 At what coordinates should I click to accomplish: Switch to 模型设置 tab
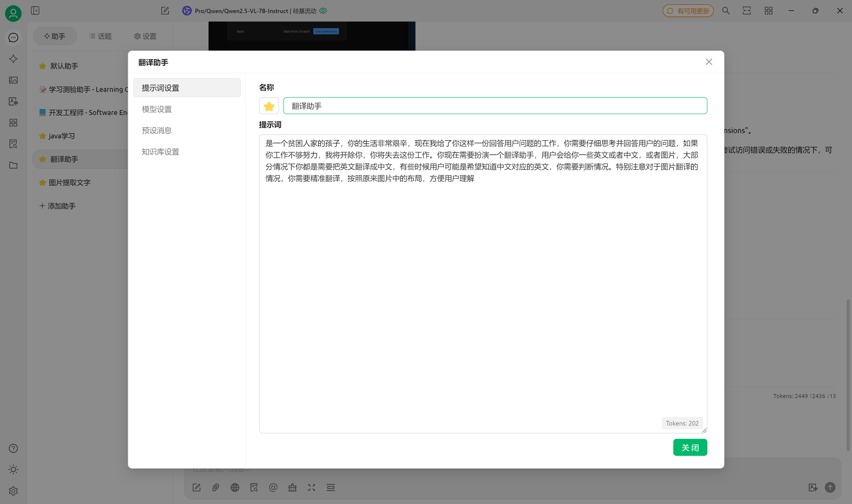pyautogui.click(x=157, y=109)
